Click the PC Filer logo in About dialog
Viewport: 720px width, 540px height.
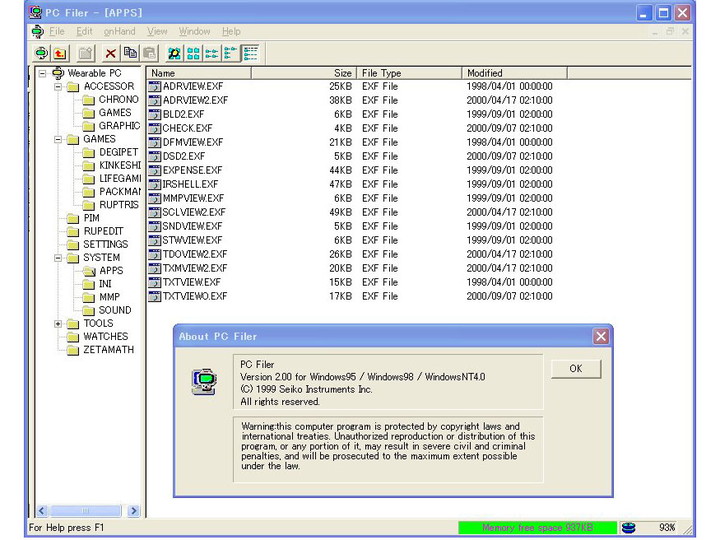tap(204, 381)
